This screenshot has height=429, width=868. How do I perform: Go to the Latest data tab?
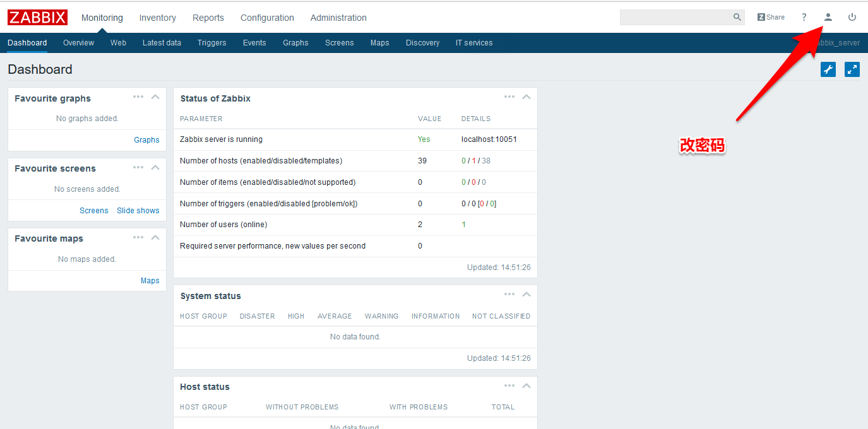point(162,43)
